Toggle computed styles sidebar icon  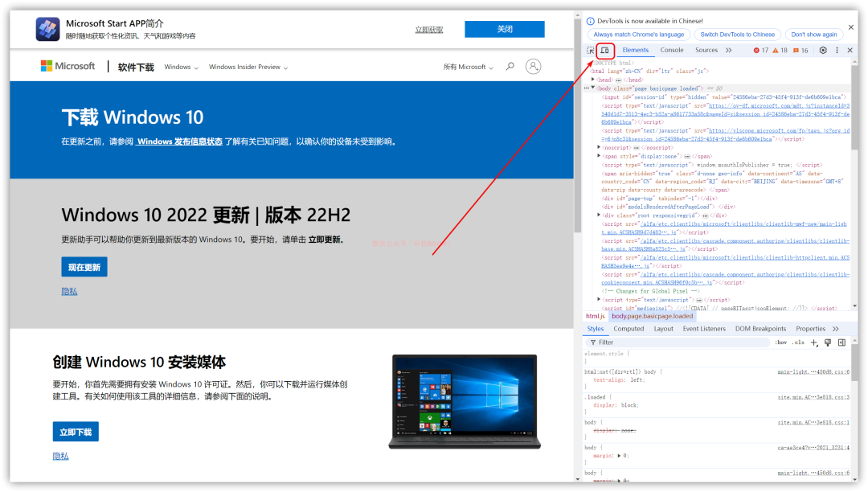[x=842, y=342]
